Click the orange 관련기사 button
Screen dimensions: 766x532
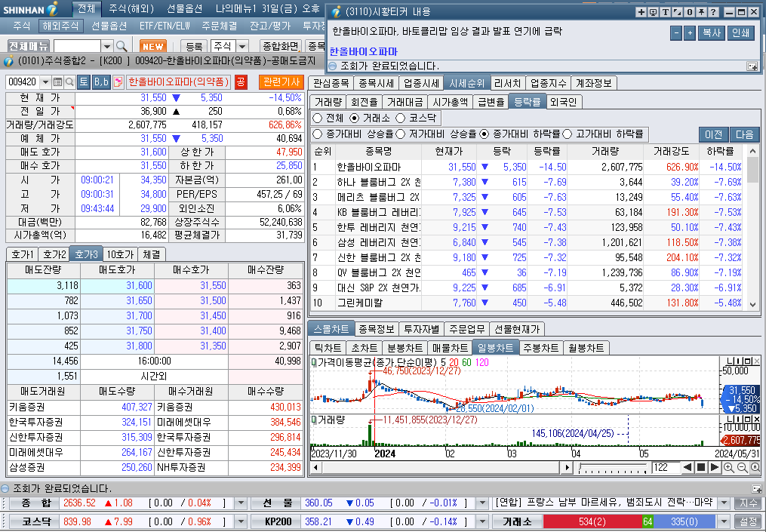coord(281,82)
